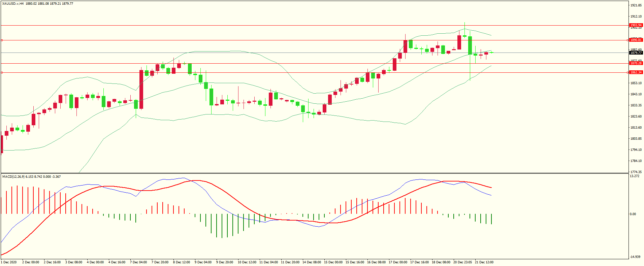
Task: Click left handle of the 1890.81 line
Action: [2, 40]
